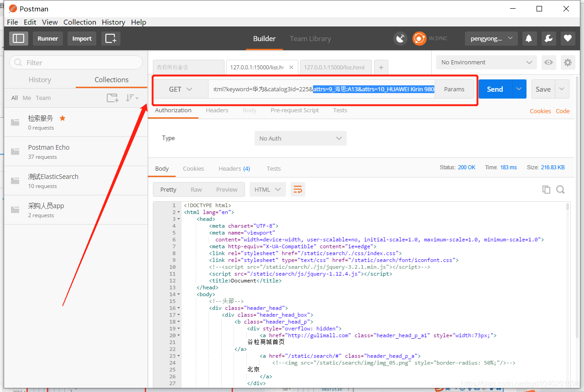Open the Collection menu

(x=80, y=22)
